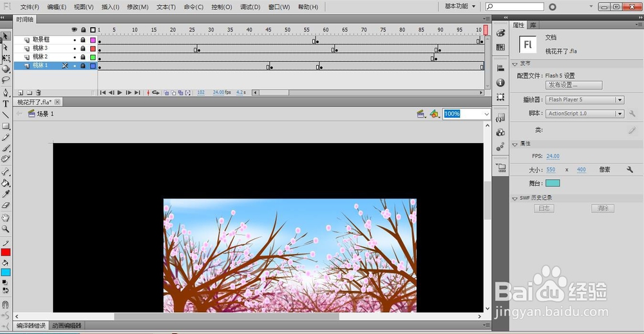Select the Subselection white arrow tool
Image resolution: width=644 pixels, height=334 pixels.
coord(5,47)
